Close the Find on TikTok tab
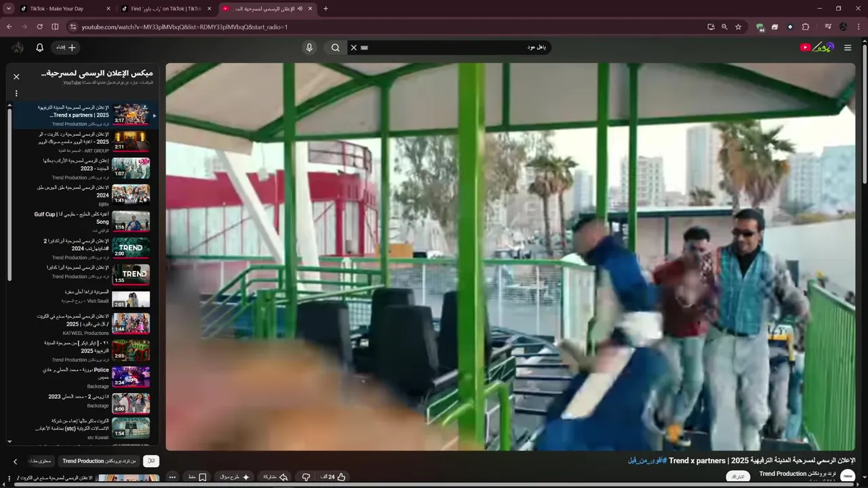Viewport: 868px width, 488px height. (209, 9)
